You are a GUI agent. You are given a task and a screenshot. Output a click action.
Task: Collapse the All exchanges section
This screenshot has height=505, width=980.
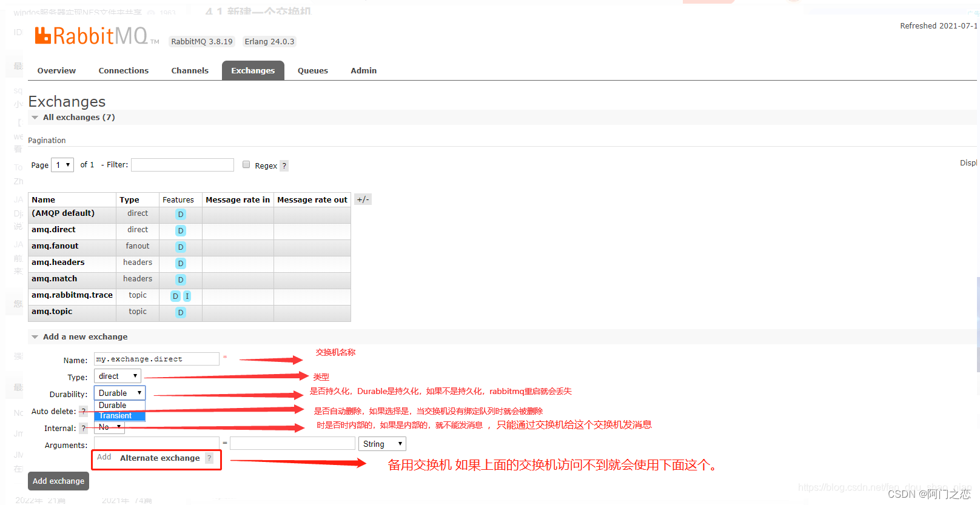tap(78, 118)
